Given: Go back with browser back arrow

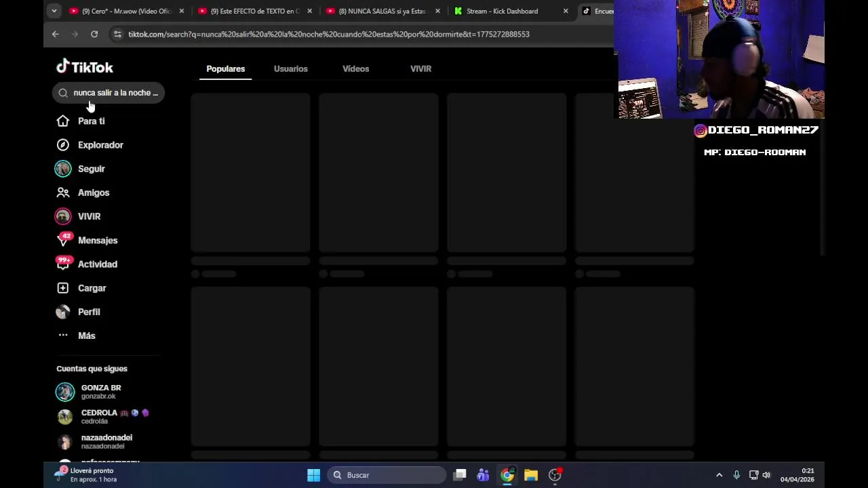Looking at the screenshot, I should tap(56, 34).
